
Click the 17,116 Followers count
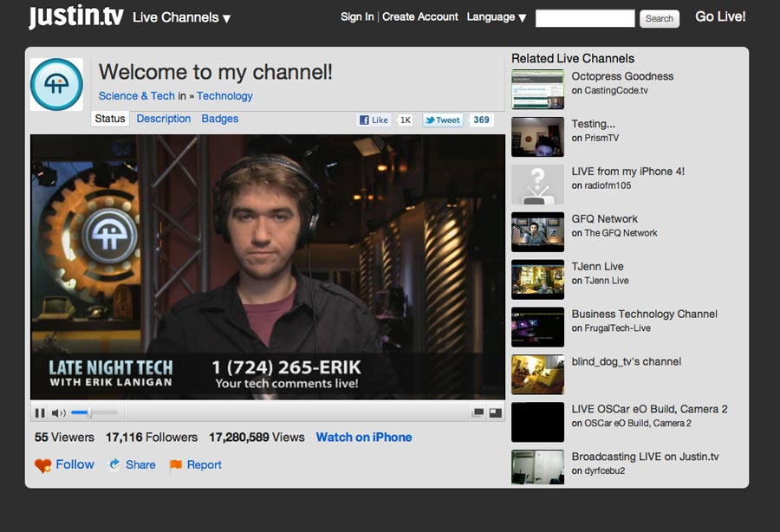[x=151, y=438]
